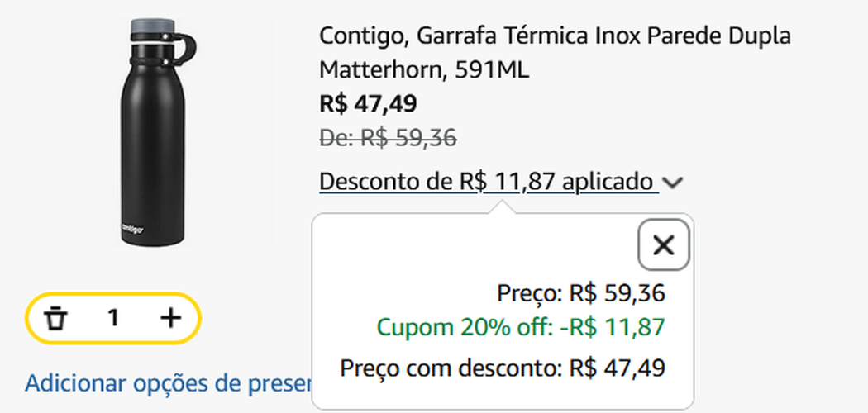Click the final "R$ 47,49" value in popover

coord(618,368)
